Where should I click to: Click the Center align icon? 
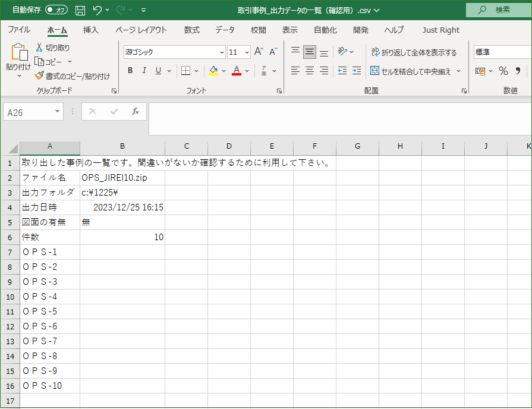[310, 71]
